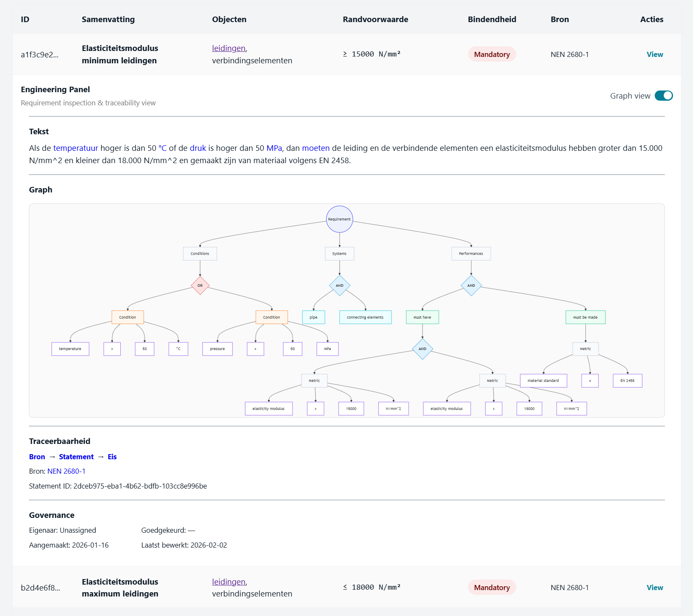This screenshot has height=616, width=693.
Task: Select the AND diamond under Must have
Action: (422, 349)
